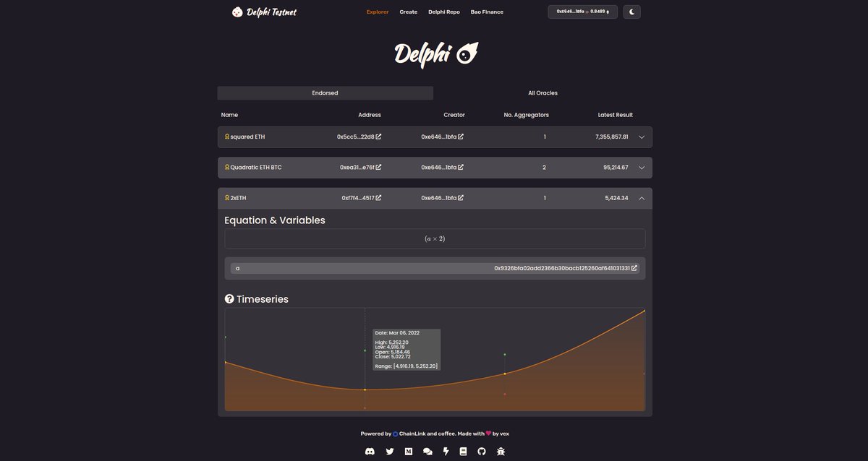This screenshot has width=868, height=461.
Task: Collapse the 2xETH oracle row
Action: pos(642,197)
